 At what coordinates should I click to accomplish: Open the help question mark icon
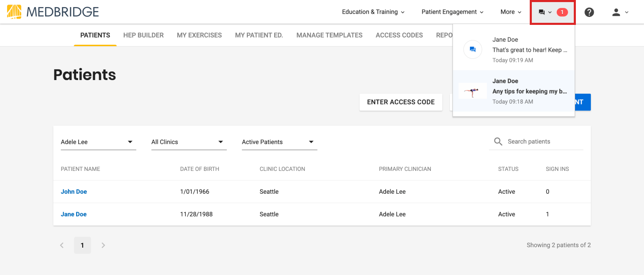point(589,12)
